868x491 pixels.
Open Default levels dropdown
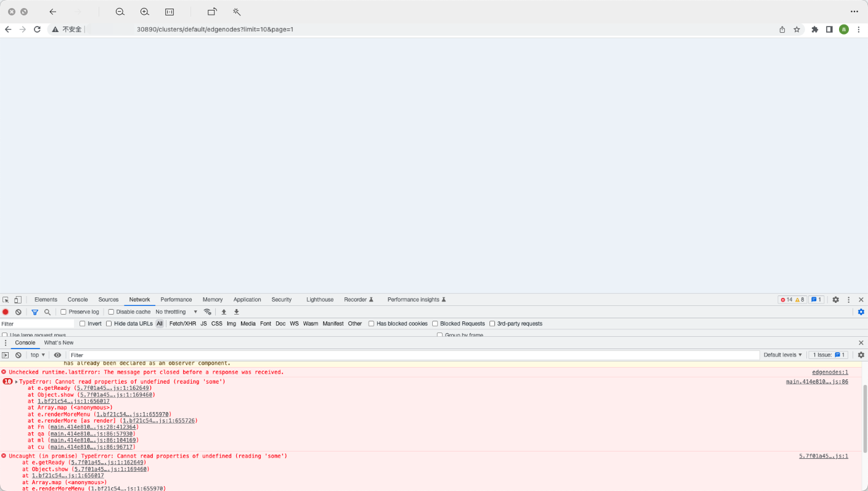click(783, 355)
